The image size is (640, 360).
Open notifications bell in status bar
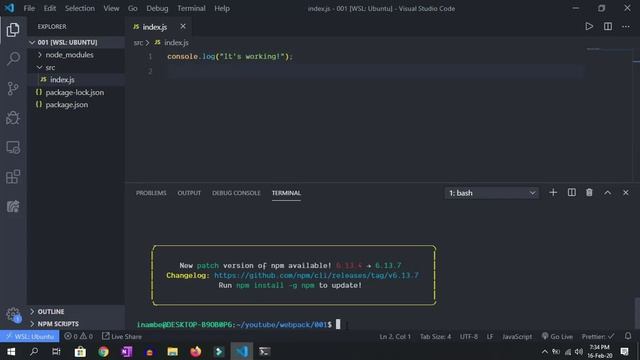click(x=628, y=336)
